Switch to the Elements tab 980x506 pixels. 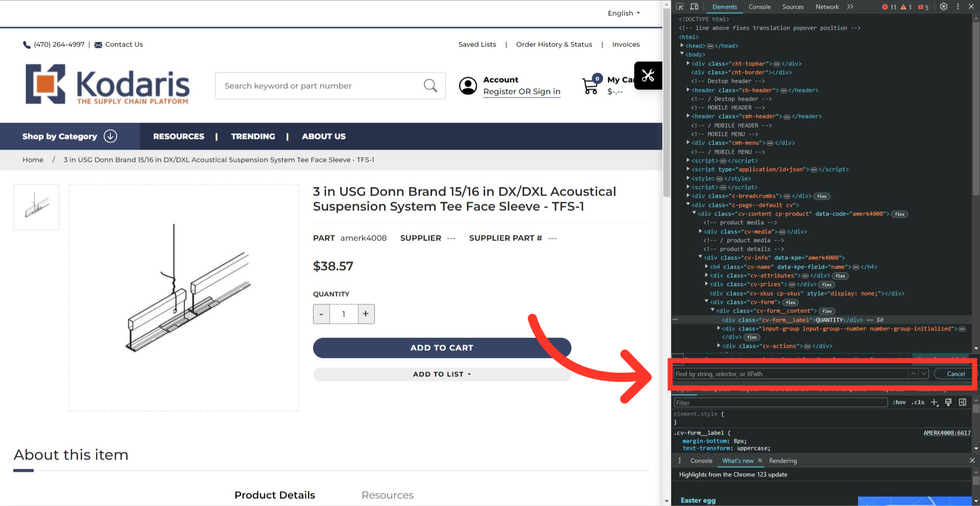click(x=725, y=7)
